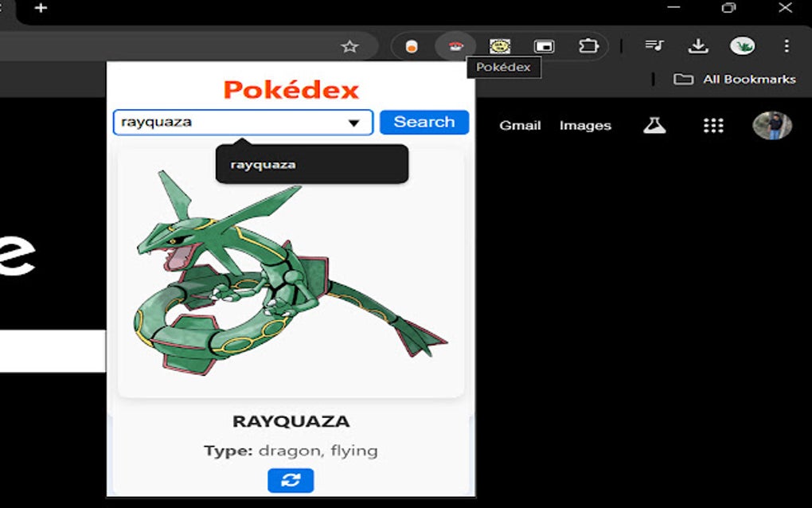Click the green profile avatar picture
Image resolution: width=812 pixels, height=508 pixels.
click(743, 45)
